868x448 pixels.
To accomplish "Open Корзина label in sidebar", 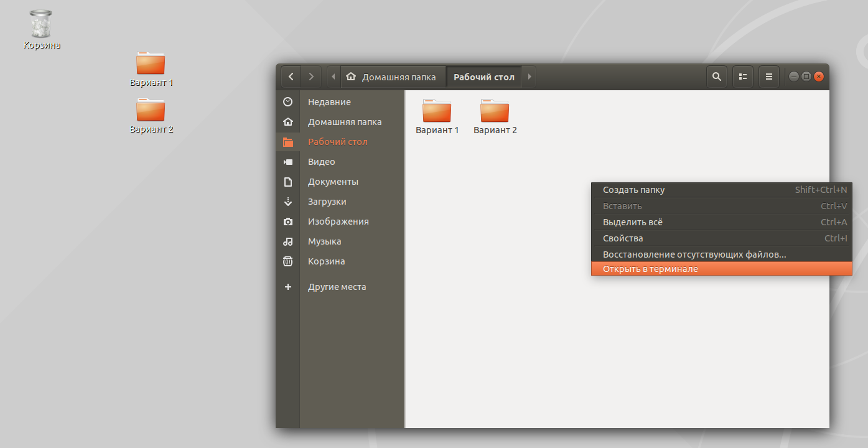I will pos(327,261).
